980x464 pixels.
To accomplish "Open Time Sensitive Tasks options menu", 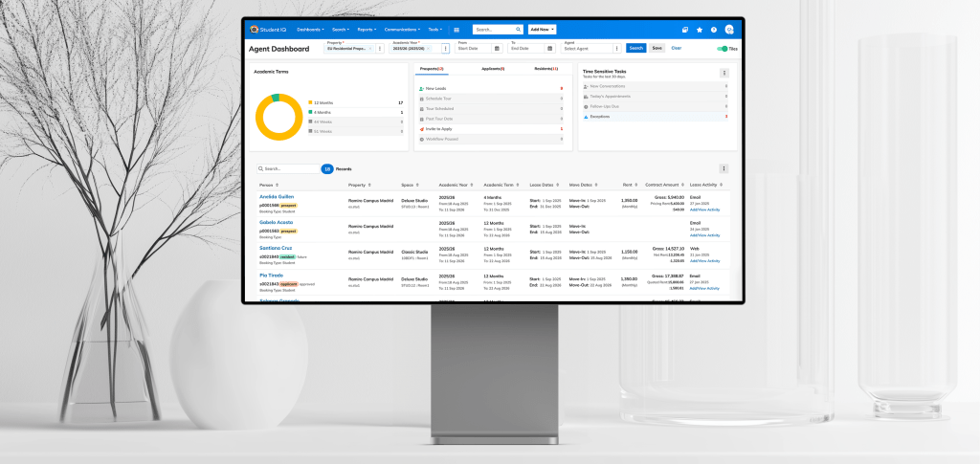I will [x=724, y=73].
